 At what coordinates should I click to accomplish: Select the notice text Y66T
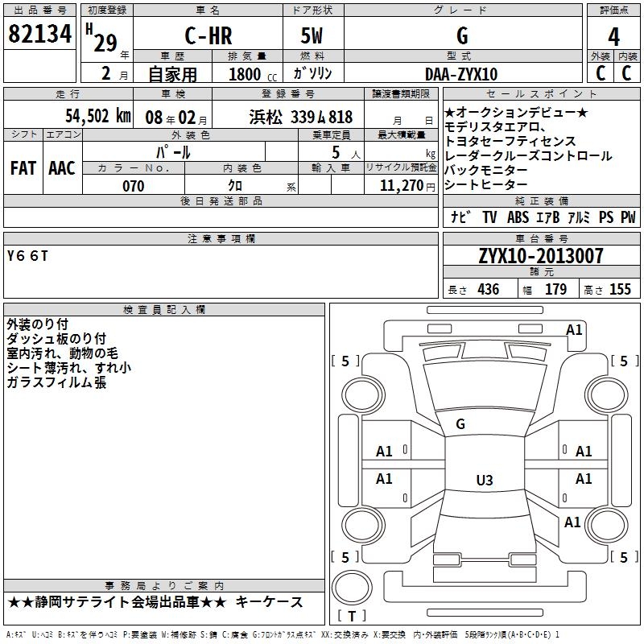[27, 256]
